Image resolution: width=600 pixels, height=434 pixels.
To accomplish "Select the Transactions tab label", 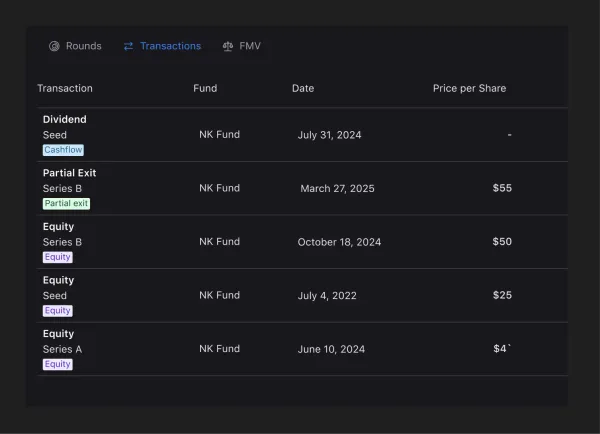I will (170, 46).
